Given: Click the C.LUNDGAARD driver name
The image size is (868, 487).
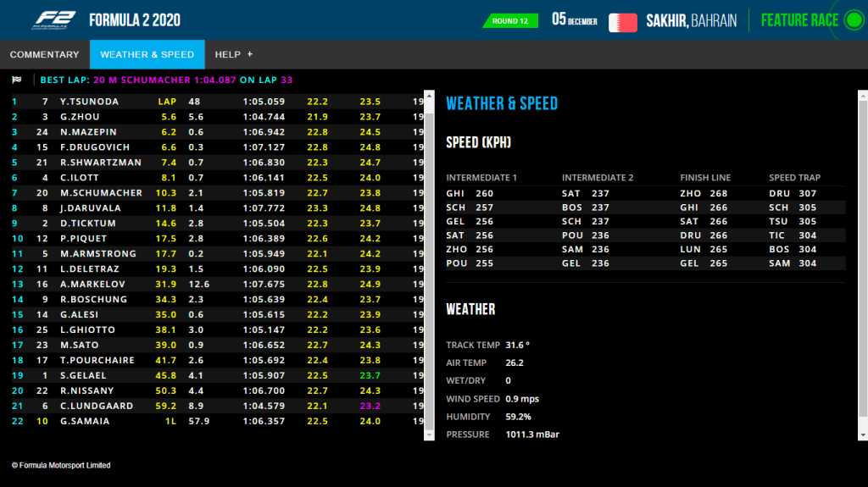Looking at the screenshot, I should (97, 407).
